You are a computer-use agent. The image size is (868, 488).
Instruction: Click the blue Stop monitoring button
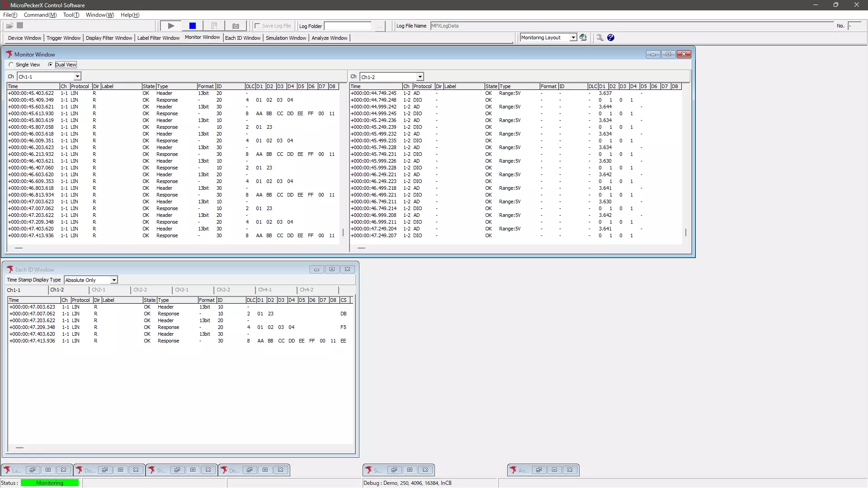(x=192, y=26)
